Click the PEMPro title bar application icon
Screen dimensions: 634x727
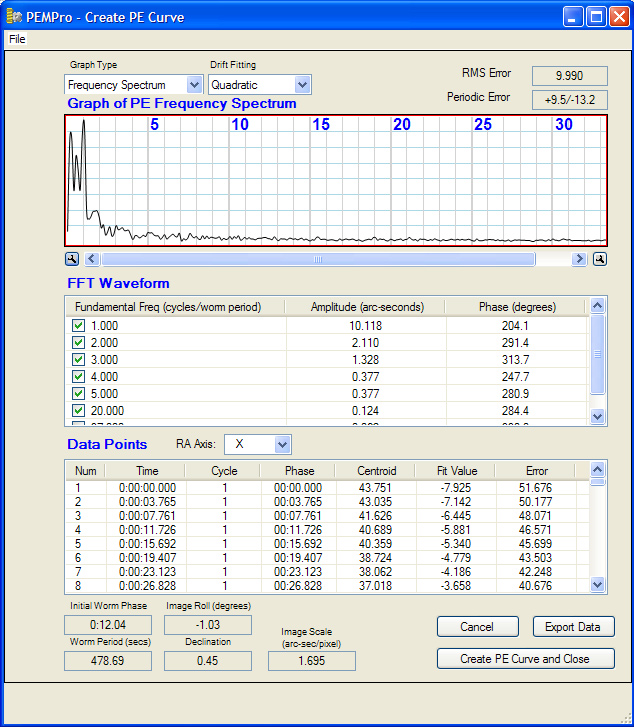tap(14, 17)
